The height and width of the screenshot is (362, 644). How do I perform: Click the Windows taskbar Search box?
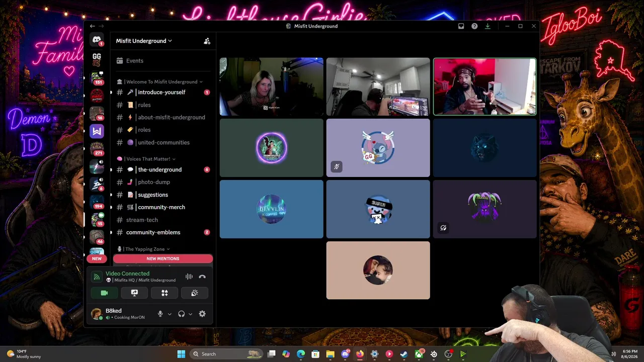[x=227, y=354]
